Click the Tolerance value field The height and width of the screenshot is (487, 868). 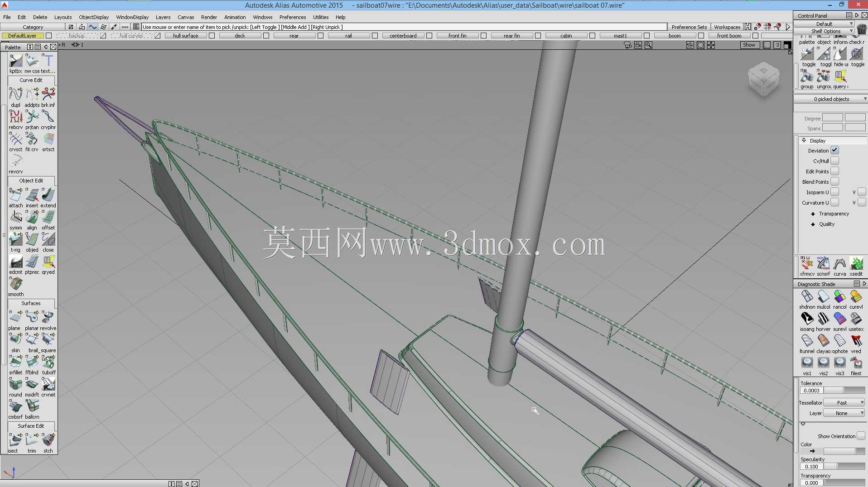point(811,390)
